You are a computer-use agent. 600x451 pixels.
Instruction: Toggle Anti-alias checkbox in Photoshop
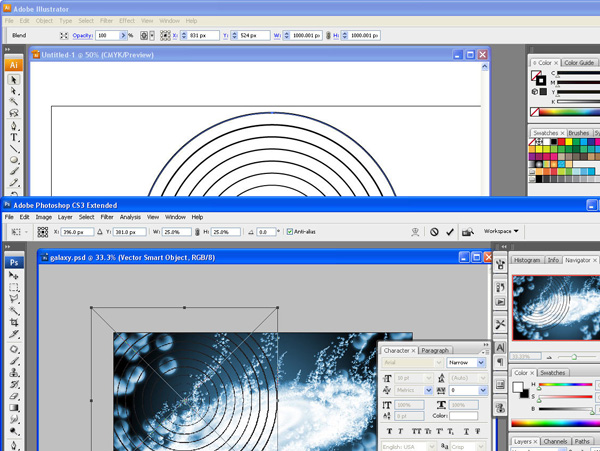click(290, 231)
